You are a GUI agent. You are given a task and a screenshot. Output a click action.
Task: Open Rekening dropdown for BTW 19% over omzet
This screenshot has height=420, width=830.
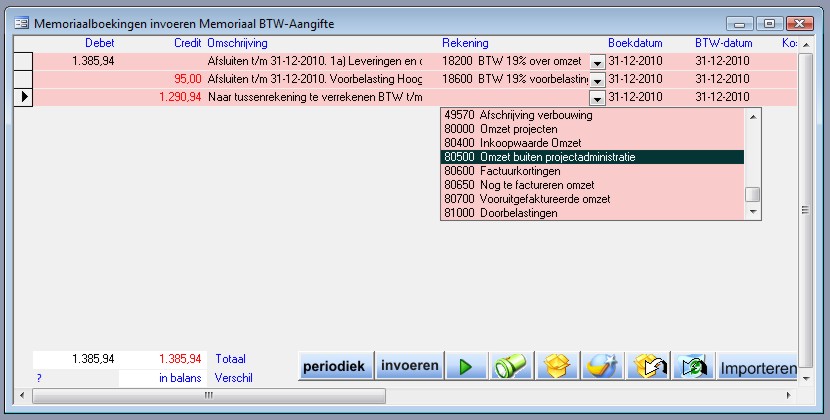click(x=597, y=62)
